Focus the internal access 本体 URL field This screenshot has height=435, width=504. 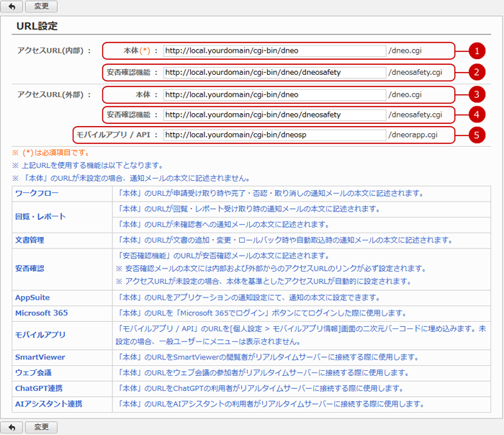274,51
